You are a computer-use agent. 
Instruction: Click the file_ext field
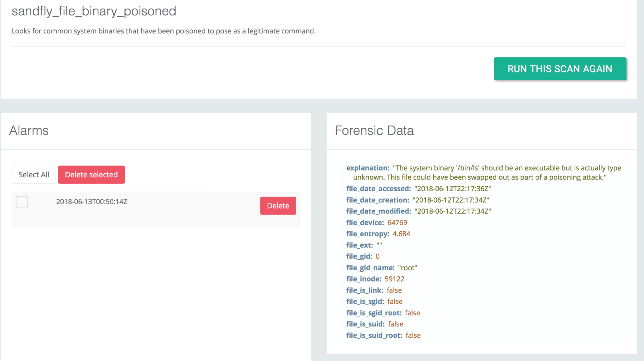pyautogui.click(x=364, y=245)
